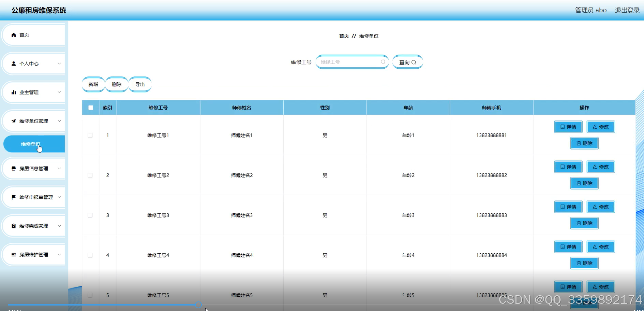
Task: Click 修改 for row 维修工号3
Action: 601,207
